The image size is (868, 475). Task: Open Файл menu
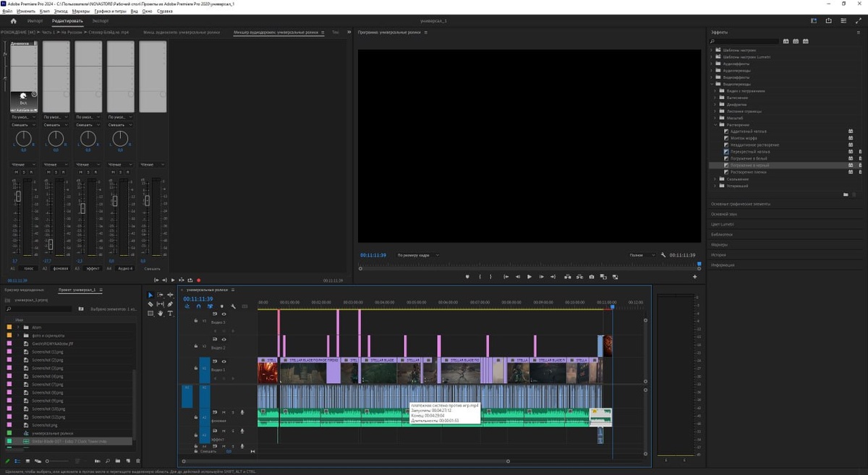click(x=7, y=12)
